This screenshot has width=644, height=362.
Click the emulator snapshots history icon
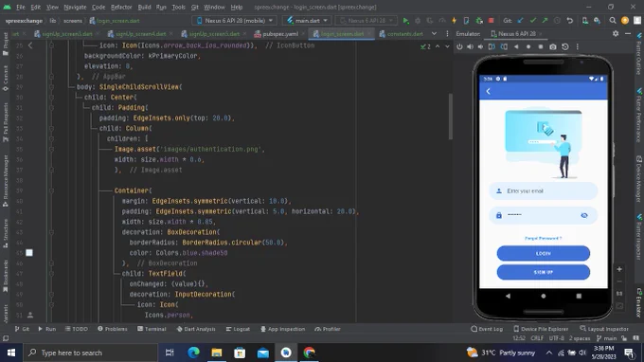tap(565, 46)
